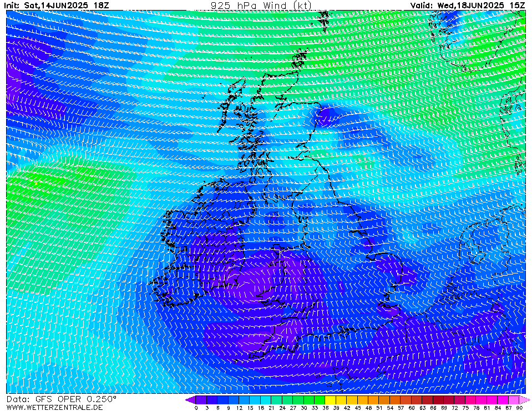Screen dimensions: 532x411
Task: Open the WWW.WETTERZENTRALE.DE link text
Action: pyautogui.click(x=54, y=407)
